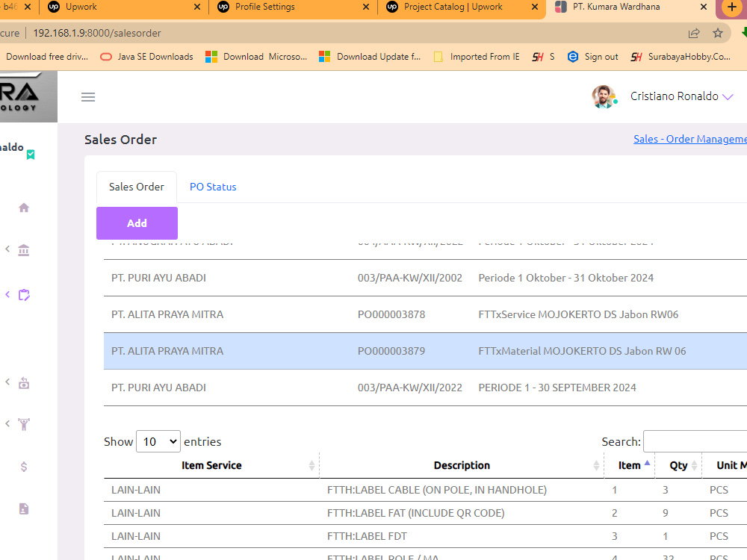
Task: Switch to the Sales Order tab
Action: (x=137, y=187)
